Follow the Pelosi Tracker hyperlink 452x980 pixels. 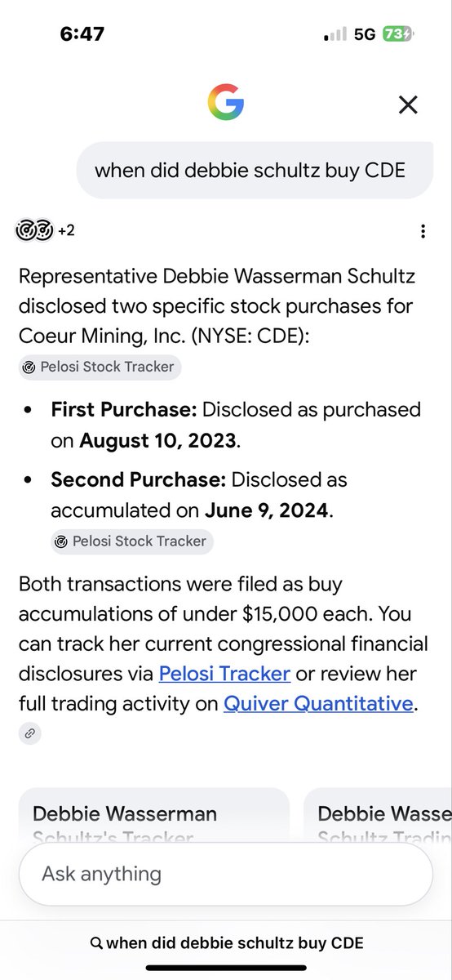coord(224,674)
